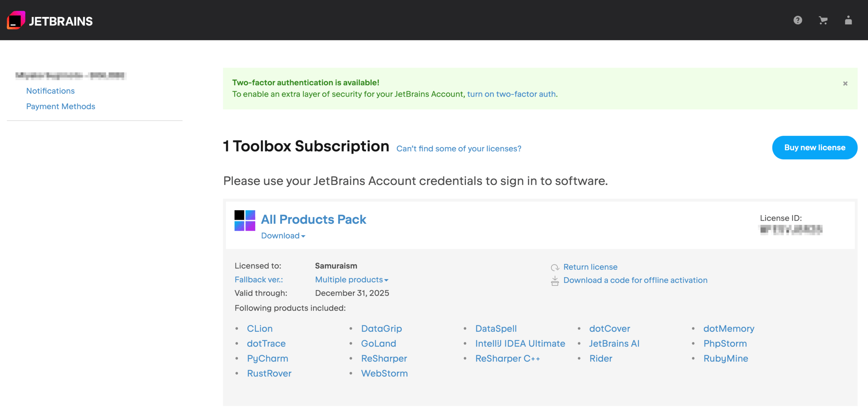The width and height of the screenshot is (868, 413).
Task: Open the GoLand product link
Action: pyautogui.click(x=378, y=344)
